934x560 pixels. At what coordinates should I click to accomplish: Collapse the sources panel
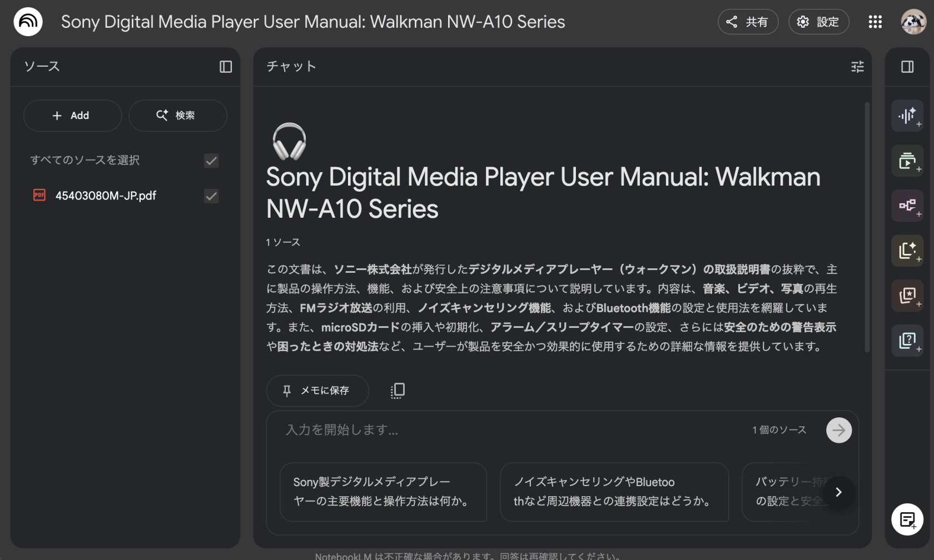pos(225,67)
